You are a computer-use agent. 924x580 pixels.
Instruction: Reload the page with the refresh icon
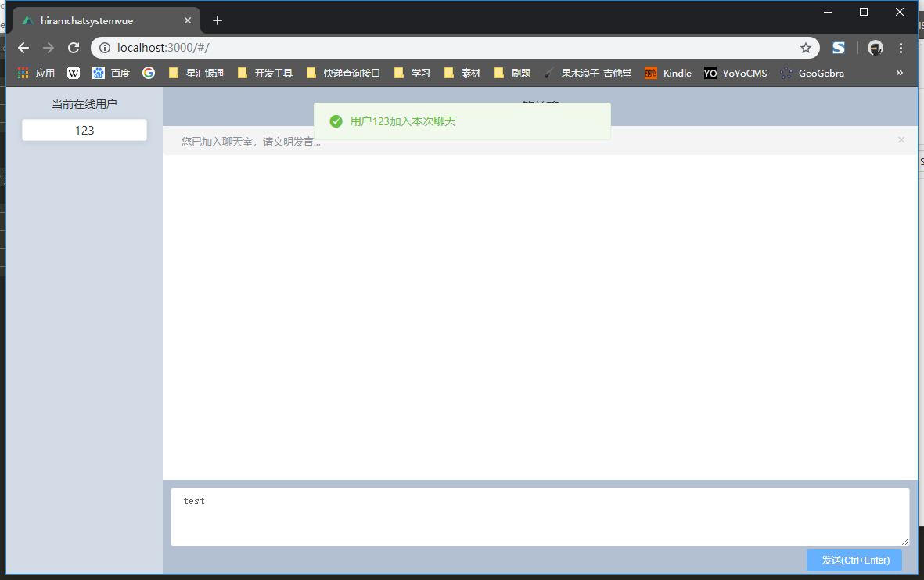[x=74, y=48]
